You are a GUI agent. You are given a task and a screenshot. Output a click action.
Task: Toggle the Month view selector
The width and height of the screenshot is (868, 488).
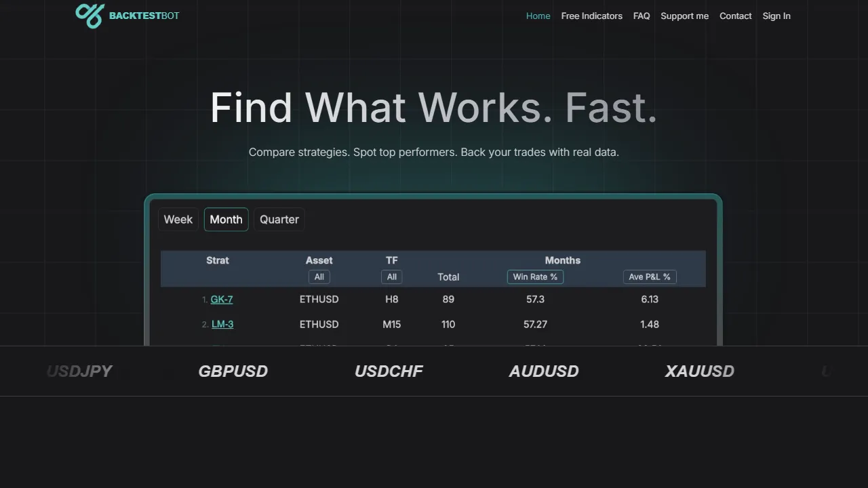click(x=226, y=219)
